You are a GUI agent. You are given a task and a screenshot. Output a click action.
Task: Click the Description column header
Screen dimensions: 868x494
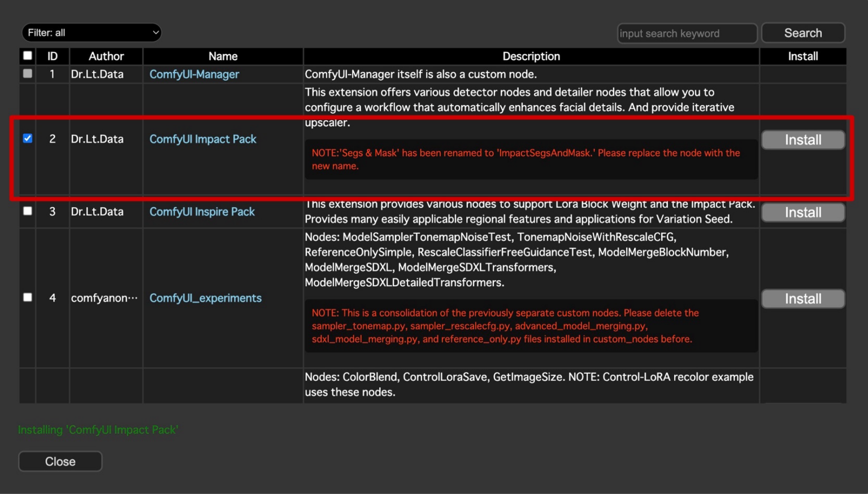531,56
